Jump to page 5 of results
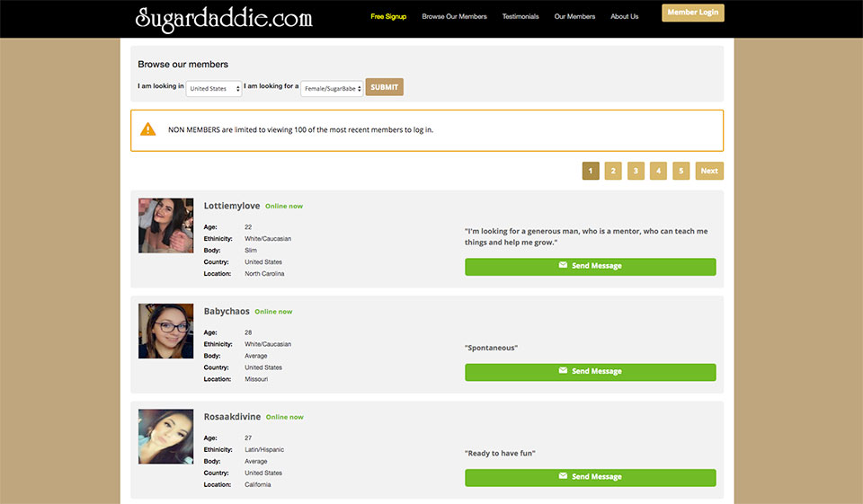863x504 pixels. coord(681,171)
